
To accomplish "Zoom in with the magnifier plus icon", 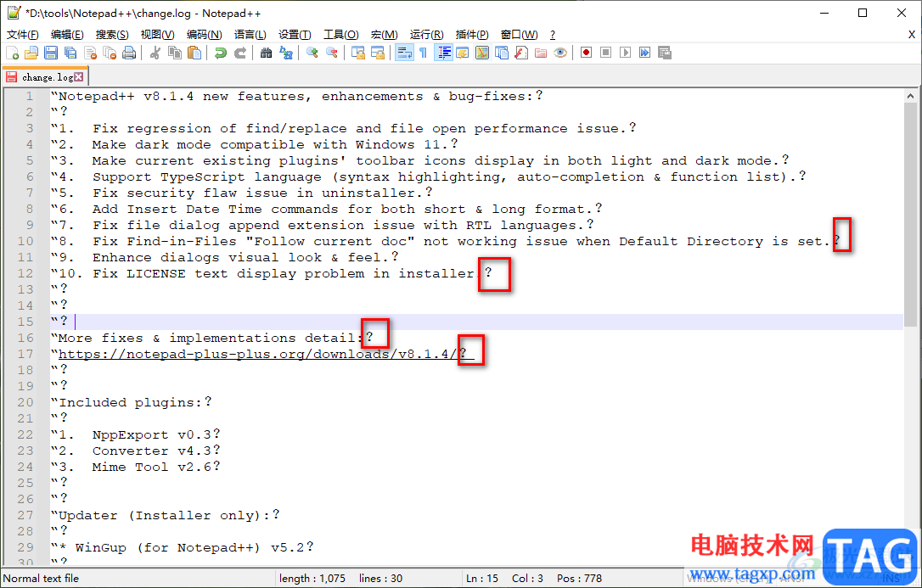I will (312, 53).
